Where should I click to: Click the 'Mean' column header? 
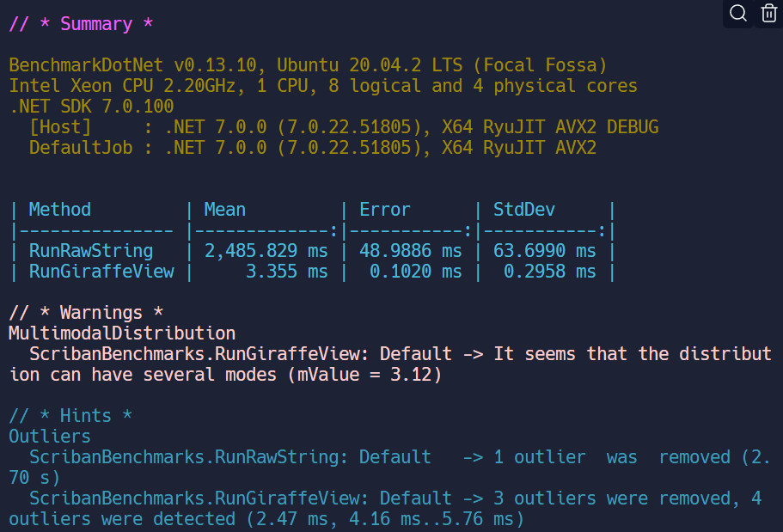(225, 210)
